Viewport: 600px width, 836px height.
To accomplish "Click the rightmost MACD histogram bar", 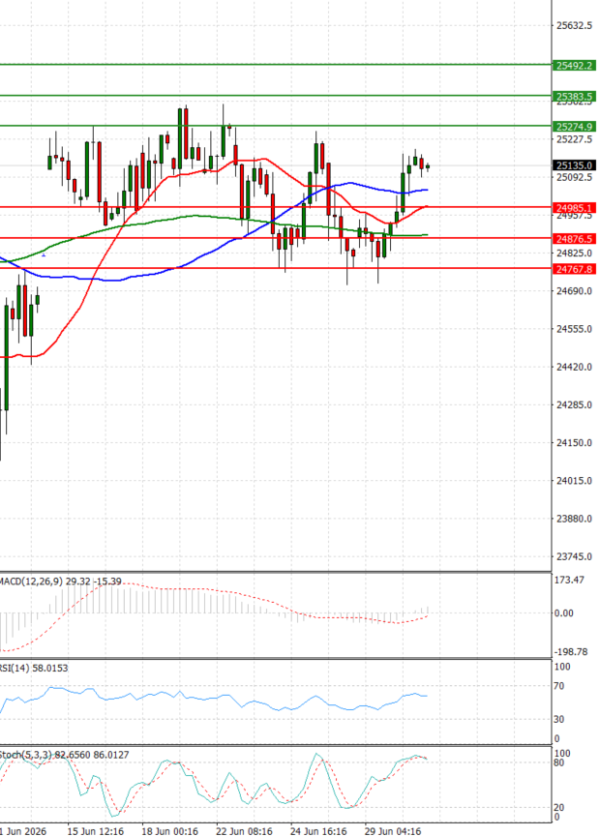I will 428,610.
